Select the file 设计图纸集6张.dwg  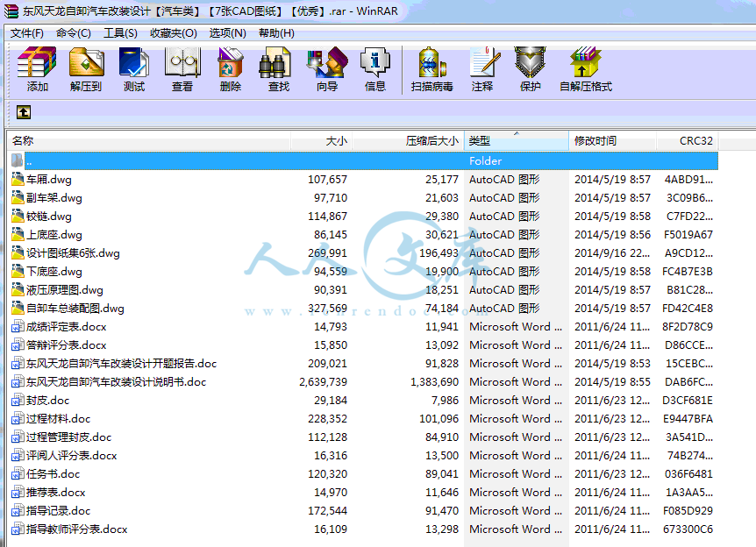pos(73,253)
